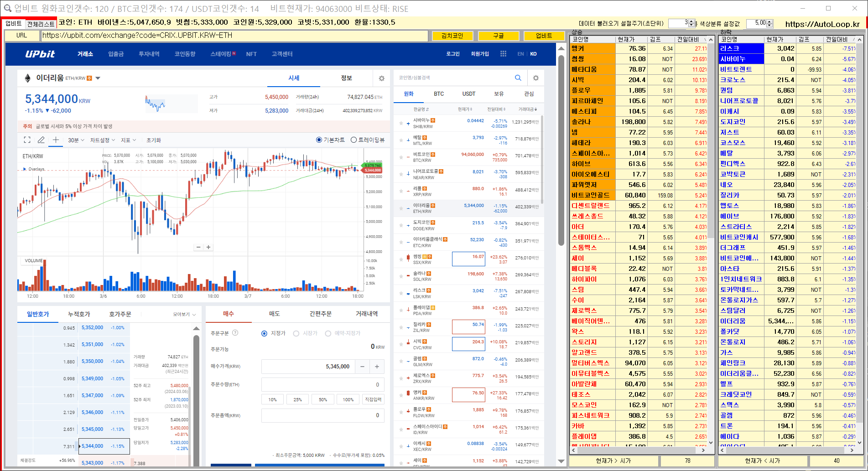Open the 투자내역 menu
Viewport: 868px width, 471px height.
[x=149, y=54]
